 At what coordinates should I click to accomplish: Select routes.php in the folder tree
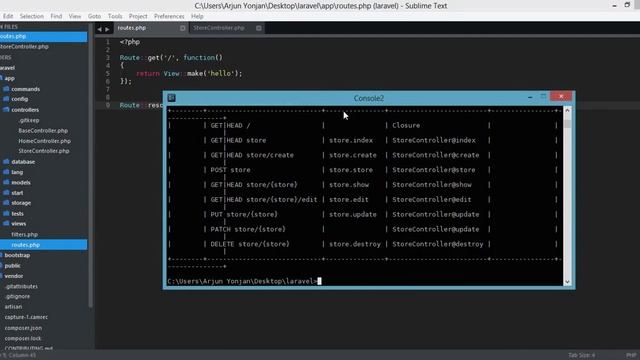point(43,245)
